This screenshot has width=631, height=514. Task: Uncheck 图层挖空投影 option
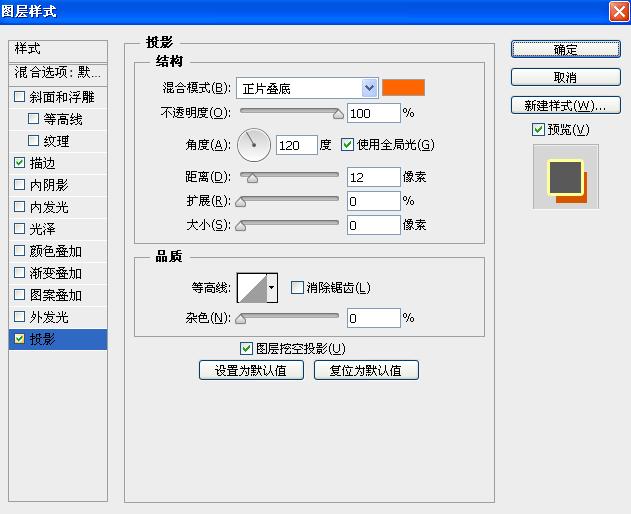[x=246, y=349]
